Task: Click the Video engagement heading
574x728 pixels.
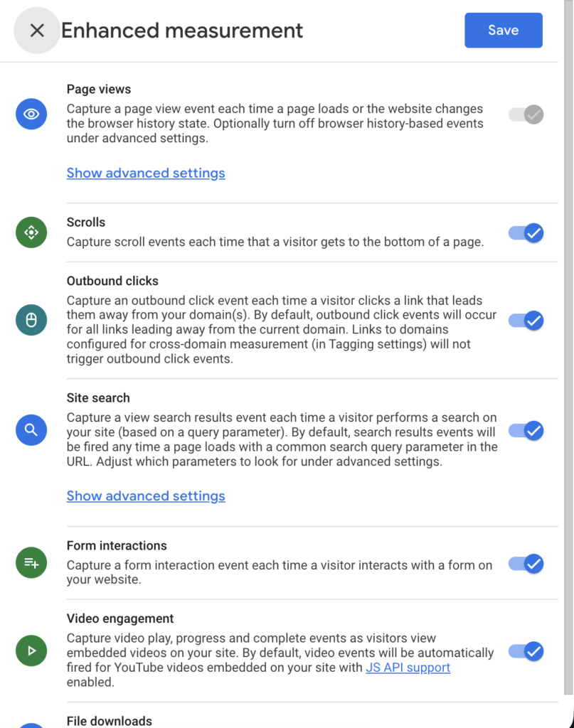Action: (120, 619)
